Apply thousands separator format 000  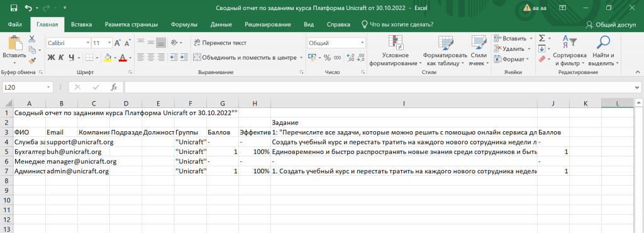click(x=337, y=57)
